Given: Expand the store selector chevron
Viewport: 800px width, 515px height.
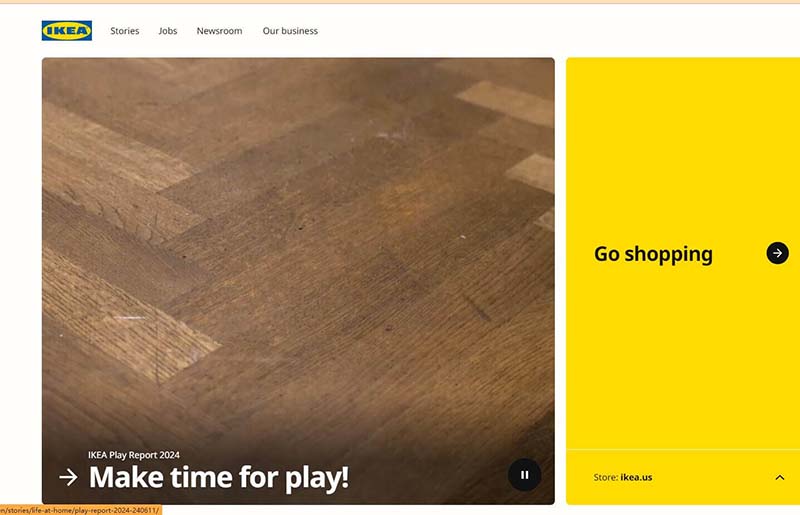Looking at the screenshot, I should coord(780,478).
